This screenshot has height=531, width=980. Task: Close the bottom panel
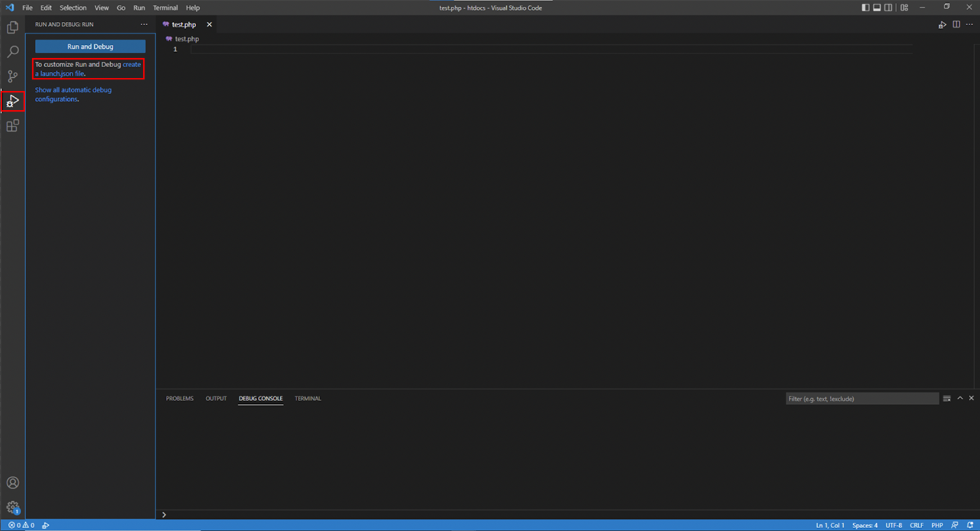[x=972, y=398]
